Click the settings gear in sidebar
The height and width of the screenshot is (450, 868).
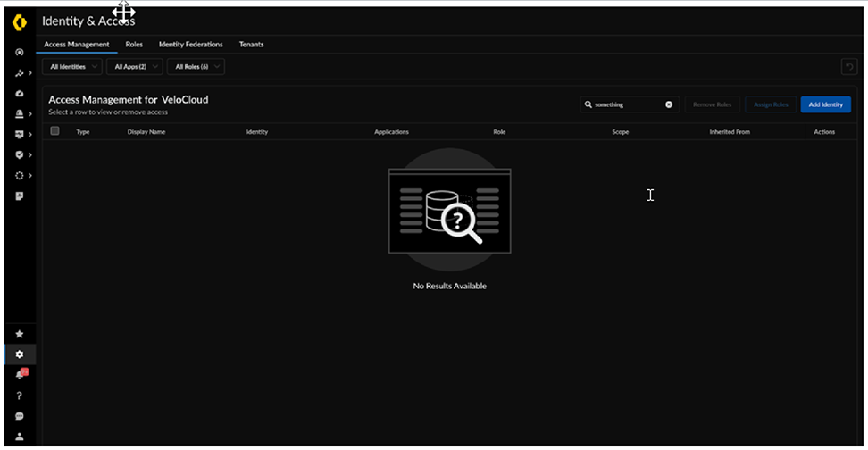(x=19, y=354)
